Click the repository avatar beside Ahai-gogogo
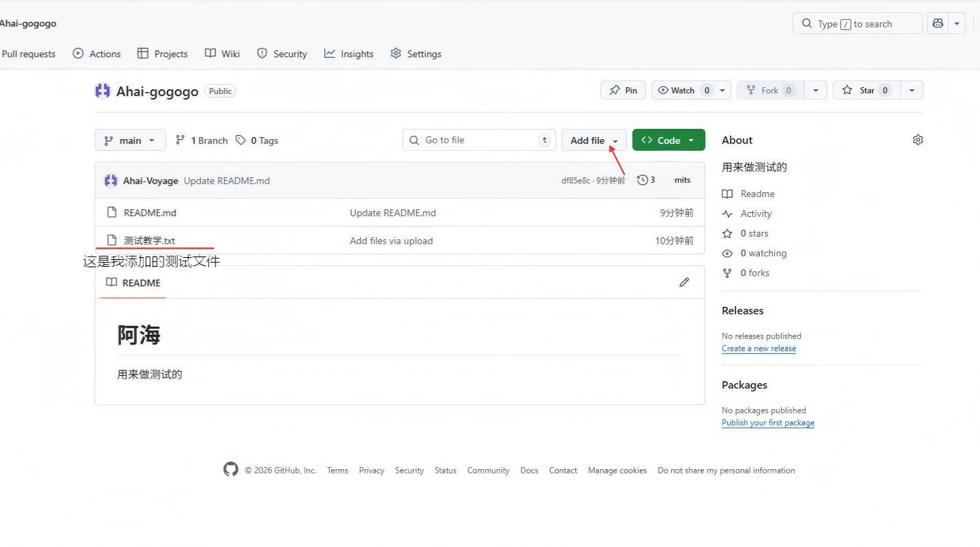The height and width of the screenshot is (547, 980). 102,91
